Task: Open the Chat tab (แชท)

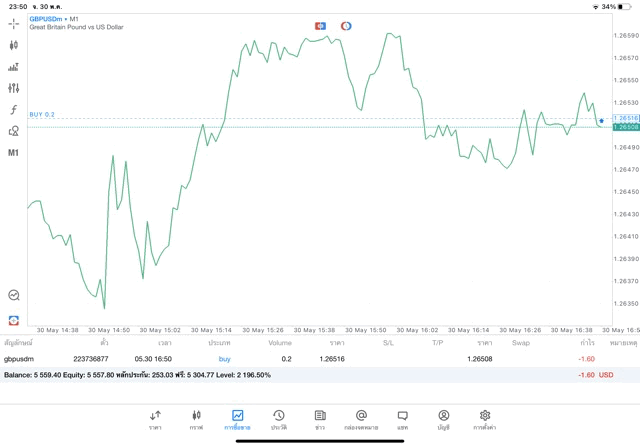Action: coord(402,419)
